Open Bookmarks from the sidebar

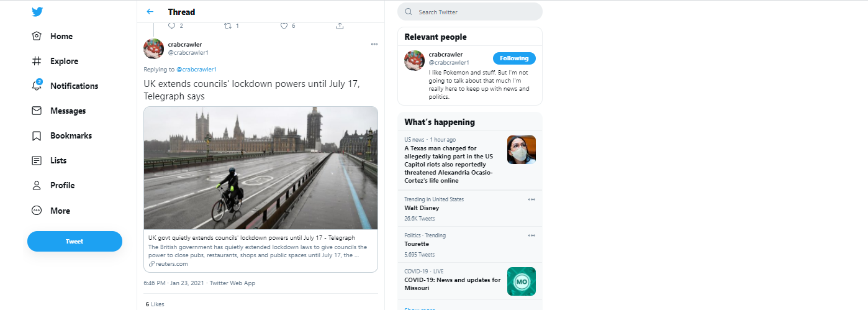pos(62,135)
